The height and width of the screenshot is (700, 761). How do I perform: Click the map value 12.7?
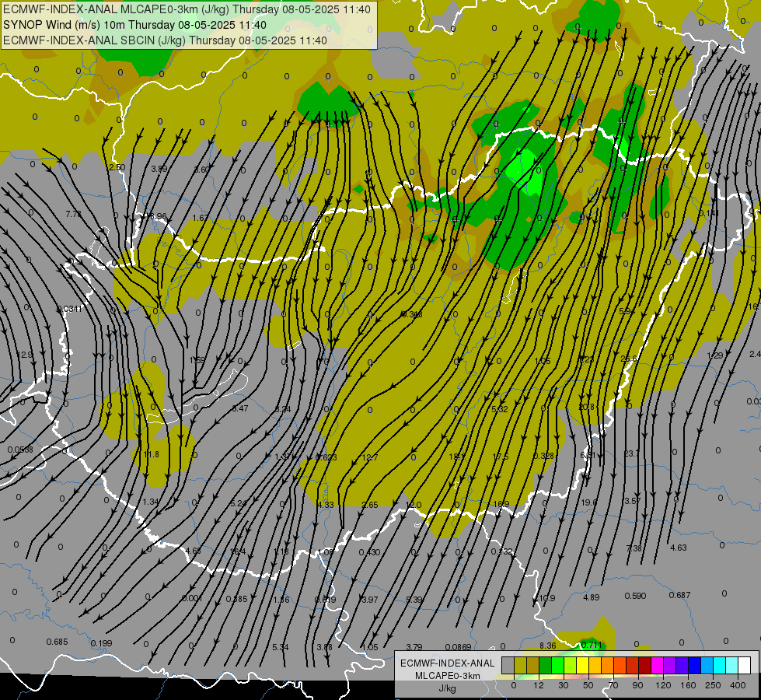point(370,457)
